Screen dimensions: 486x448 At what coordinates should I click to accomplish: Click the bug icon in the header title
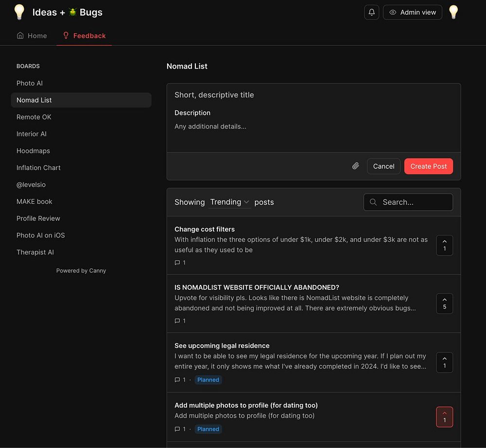point(72,12)
